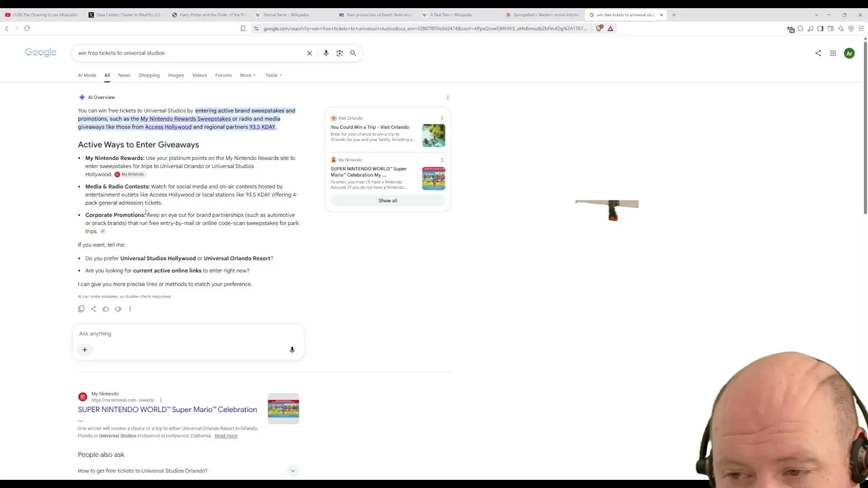The image size is (868, 488).
Task: Open '93.5 KDAY' link in AI Overview
Action: click(x=262, y=127)
